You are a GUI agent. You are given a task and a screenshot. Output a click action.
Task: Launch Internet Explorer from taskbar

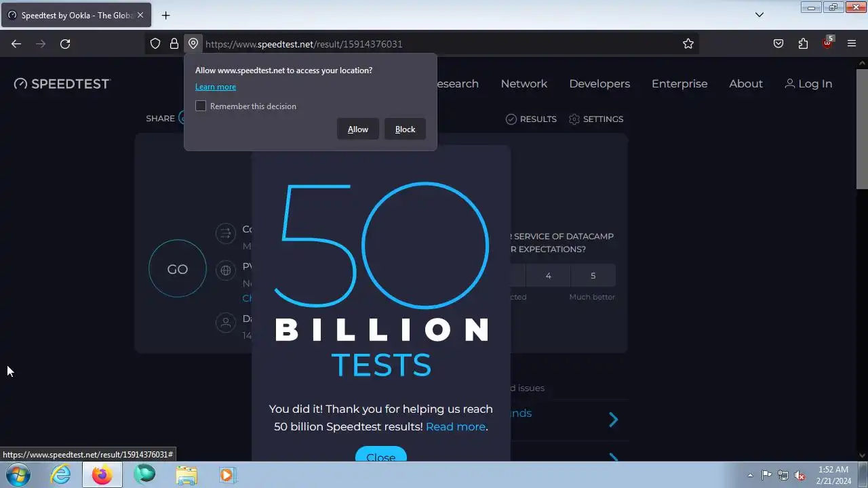tap(61, 475)
